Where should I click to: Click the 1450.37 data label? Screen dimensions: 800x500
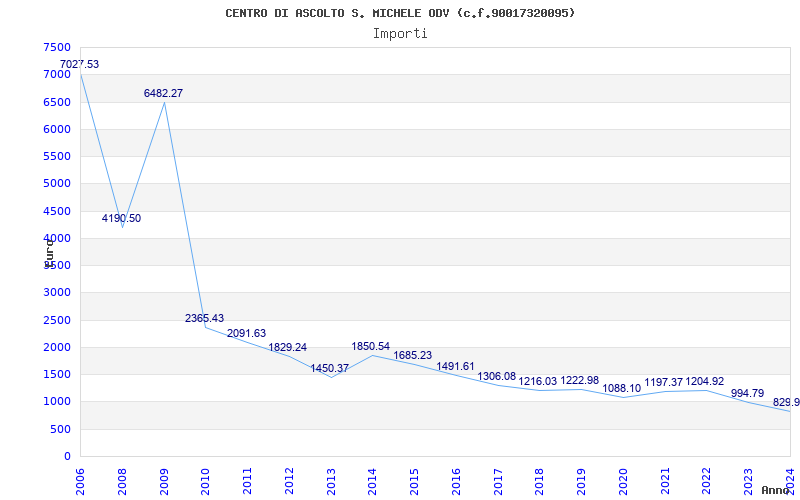[x=330, y=368]
